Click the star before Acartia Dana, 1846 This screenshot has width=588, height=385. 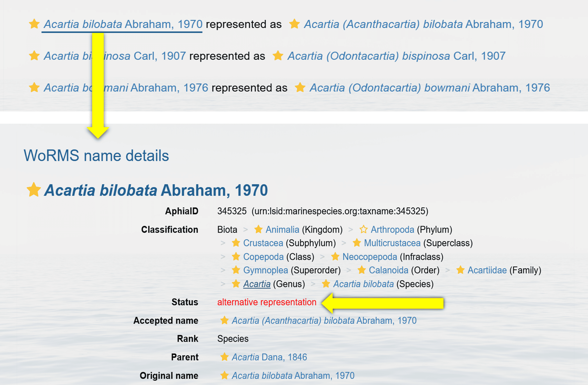(x=224, y=357)
